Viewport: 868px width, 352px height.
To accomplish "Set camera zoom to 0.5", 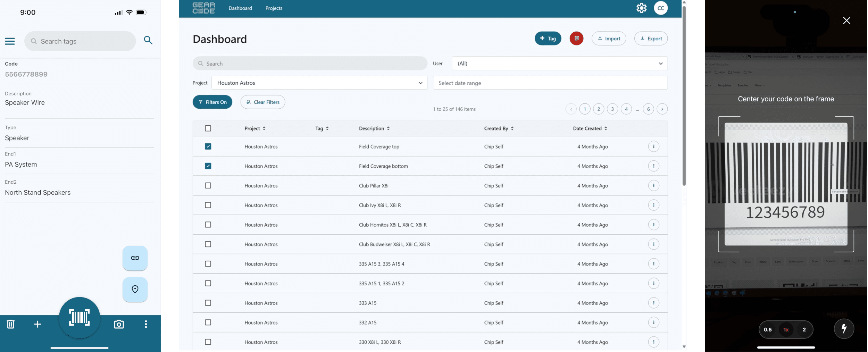I will pyautogui.click(x=768, y=329).
